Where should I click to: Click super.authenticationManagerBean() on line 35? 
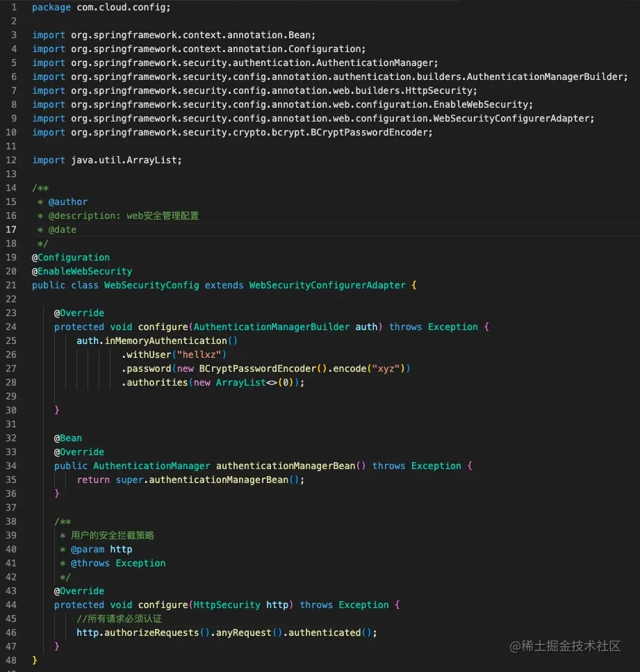pos(207,480)
